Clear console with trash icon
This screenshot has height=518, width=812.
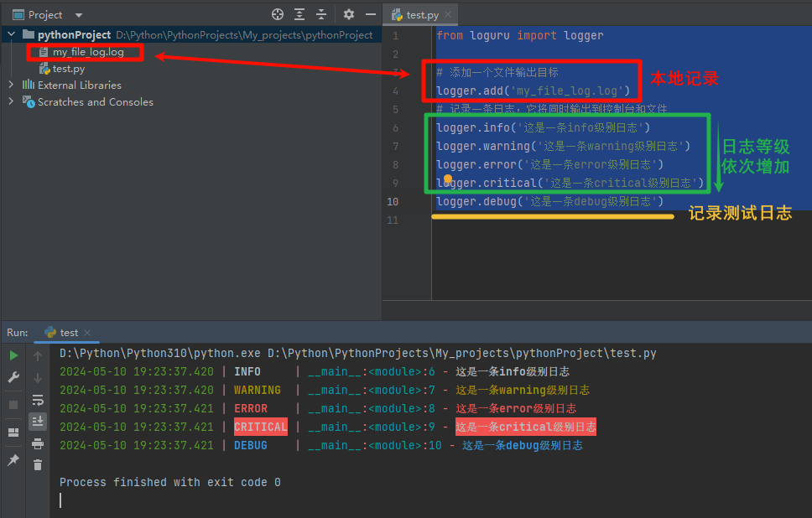click(38, 465)
